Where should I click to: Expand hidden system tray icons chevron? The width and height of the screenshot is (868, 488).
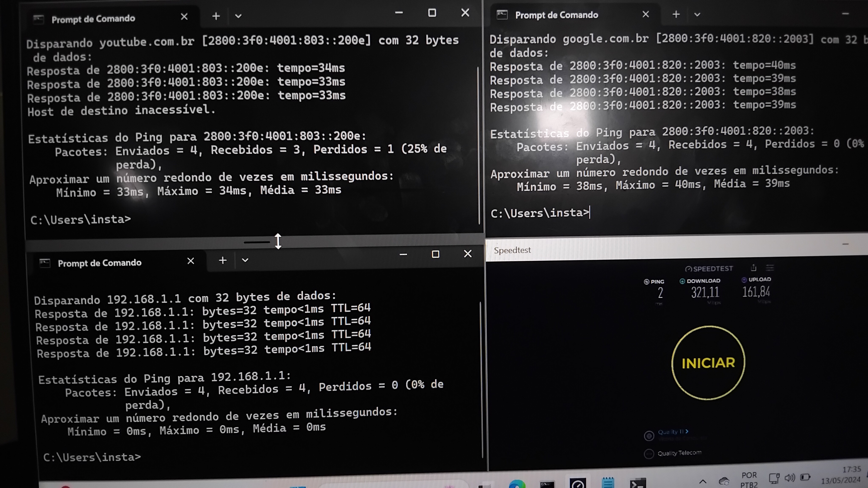[x=702, y=481]
